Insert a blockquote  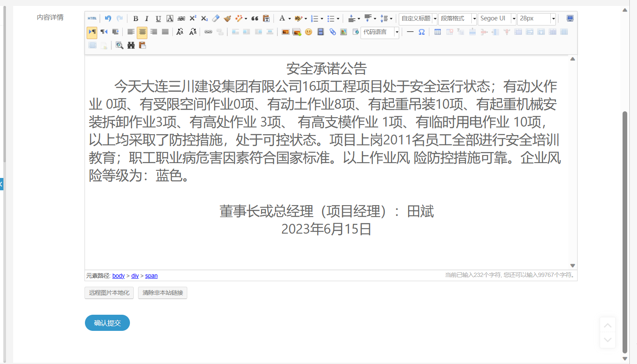click(x=255, y=18)
